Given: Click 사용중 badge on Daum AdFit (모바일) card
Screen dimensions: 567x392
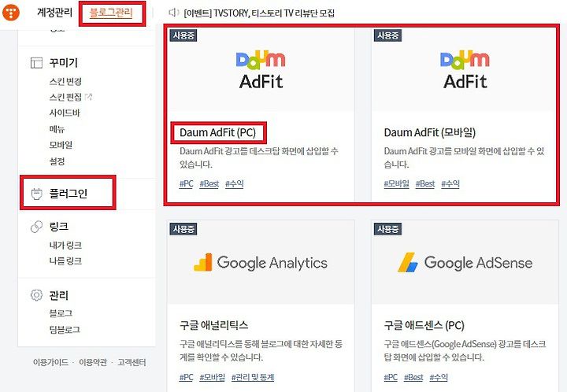Looking at the screenshot, I should coord(387,35).
